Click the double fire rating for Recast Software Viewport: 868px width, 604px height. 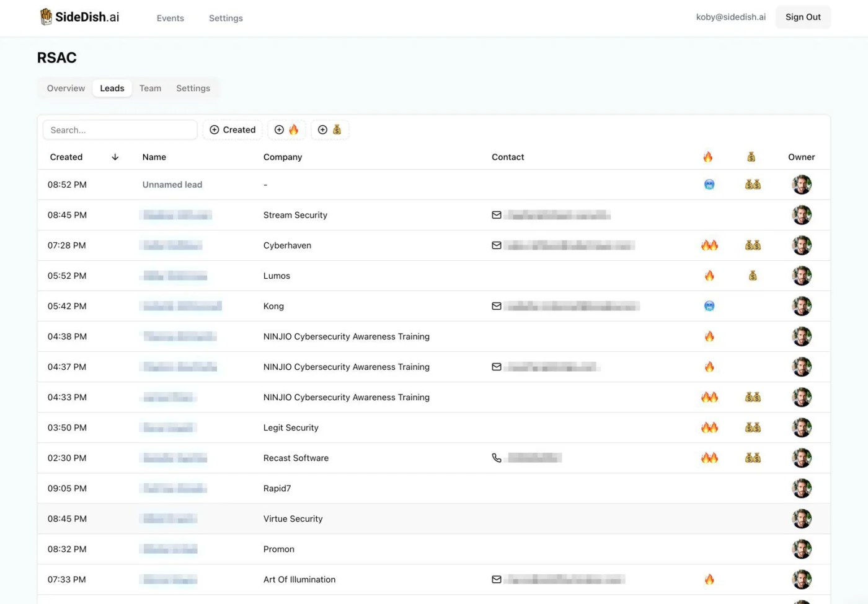tap(709, 458)
